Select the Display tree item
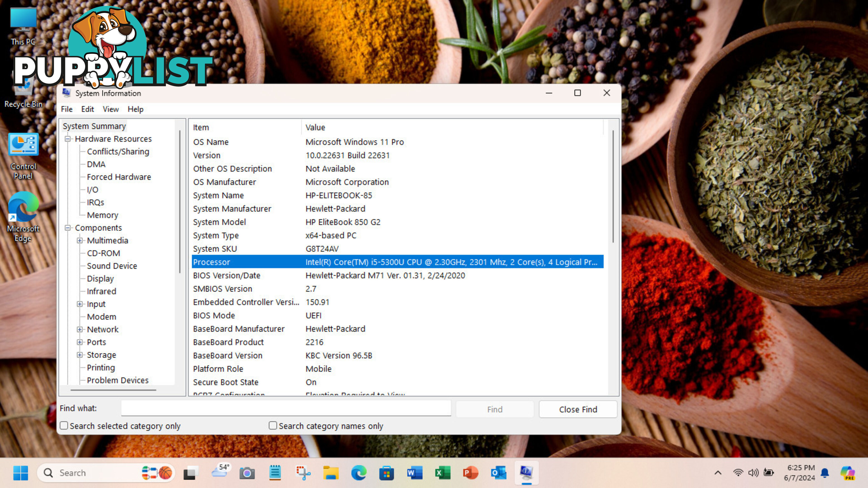 tap(100, 279)
